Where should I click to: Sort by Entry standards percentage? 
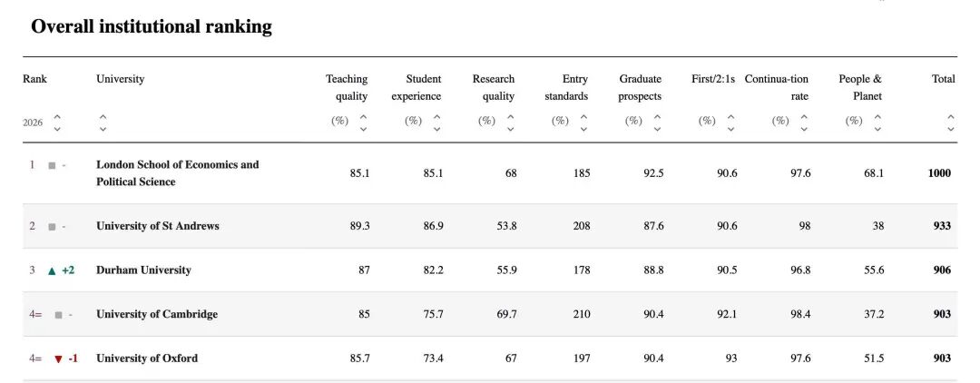click(x=583, y=122)
